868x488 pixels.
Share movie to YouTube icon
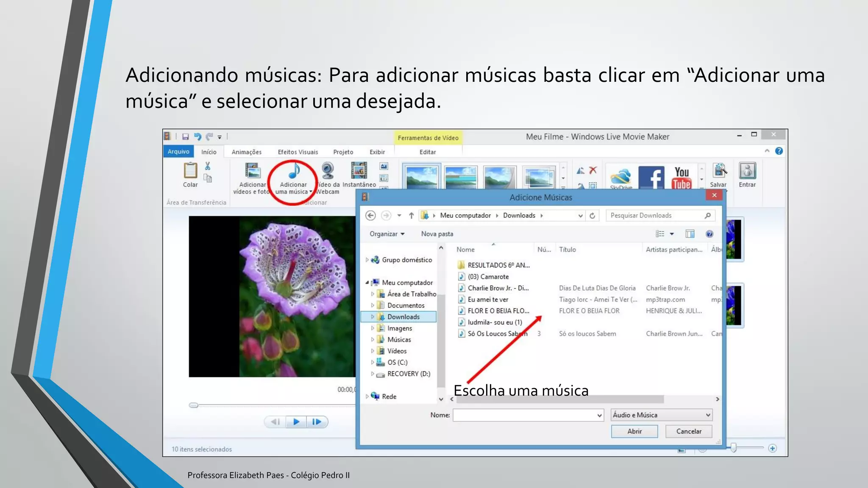coord(682,177)
